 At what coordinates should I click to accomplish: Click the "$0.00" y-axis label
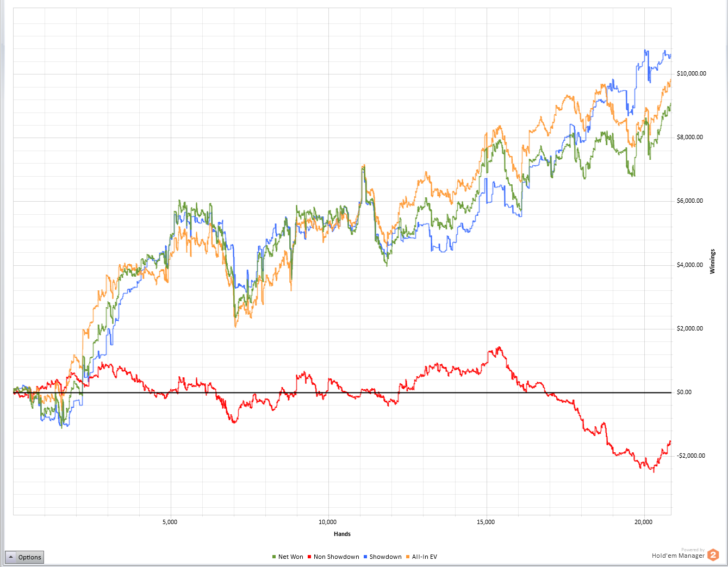685,392
